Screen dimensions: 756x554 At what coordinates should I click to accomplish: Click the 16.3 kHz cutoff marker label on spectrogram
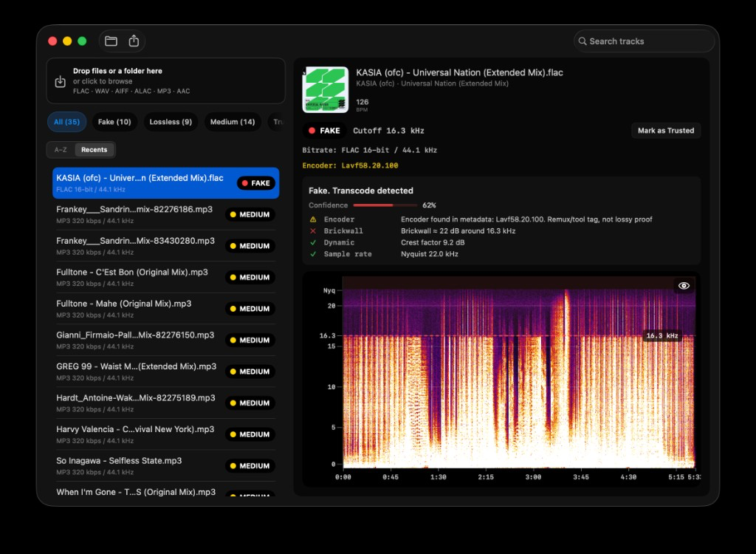662,335
